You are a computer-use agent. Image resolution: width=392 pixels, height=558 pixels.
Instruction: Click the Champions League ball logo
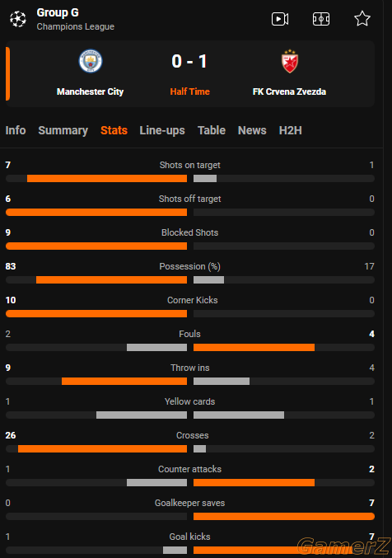[18, 19]
